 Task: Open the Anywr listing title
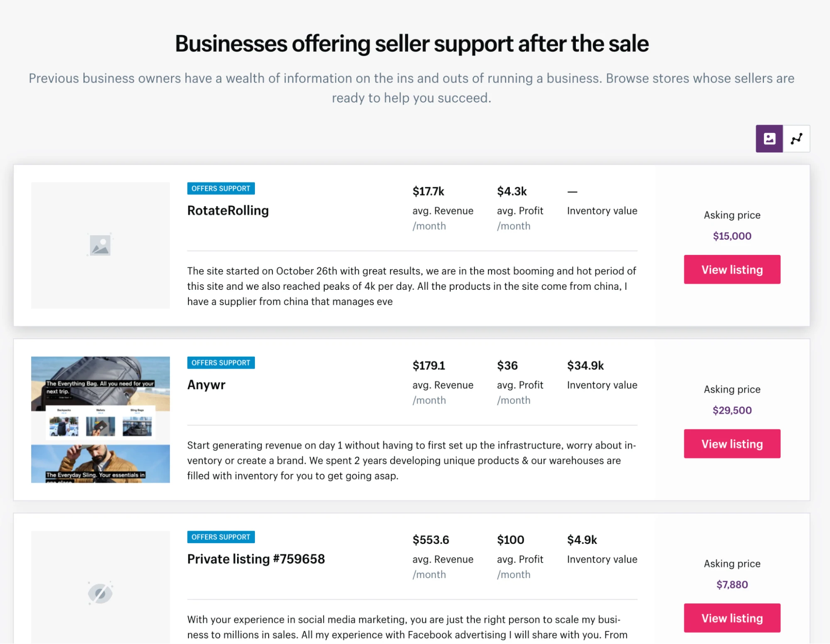206,385
